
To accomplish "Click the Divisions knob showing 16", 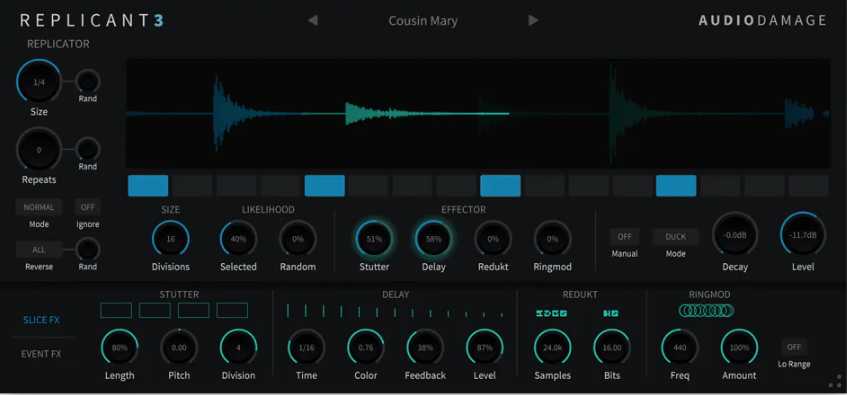I will pos(171,239).
